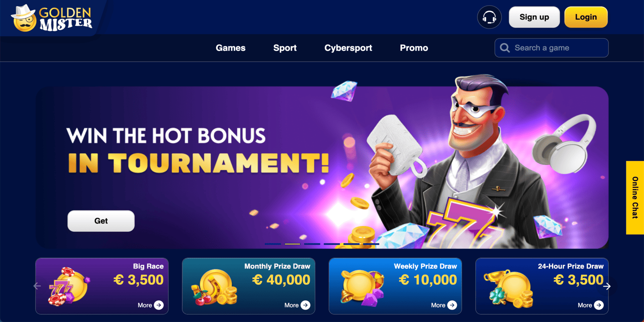Click the magnifier icon in search box
This screenshot has width=644, height=322.
coord(505,48)
